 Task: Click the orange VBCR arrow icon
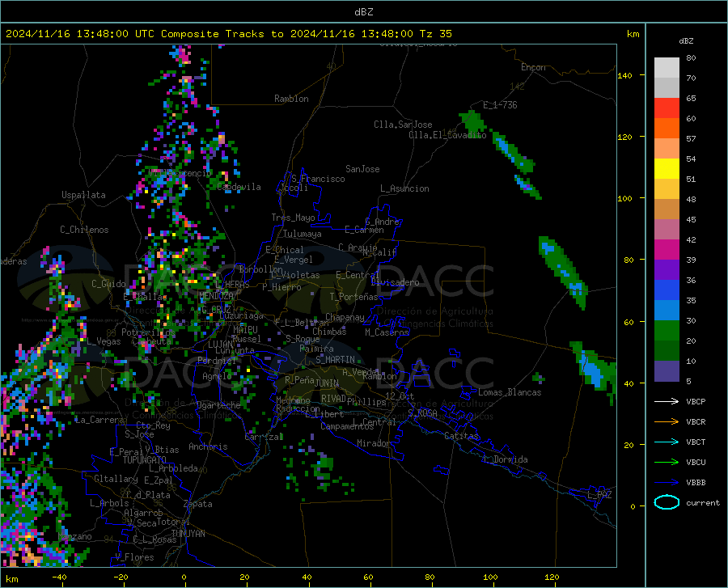[667, 422]
